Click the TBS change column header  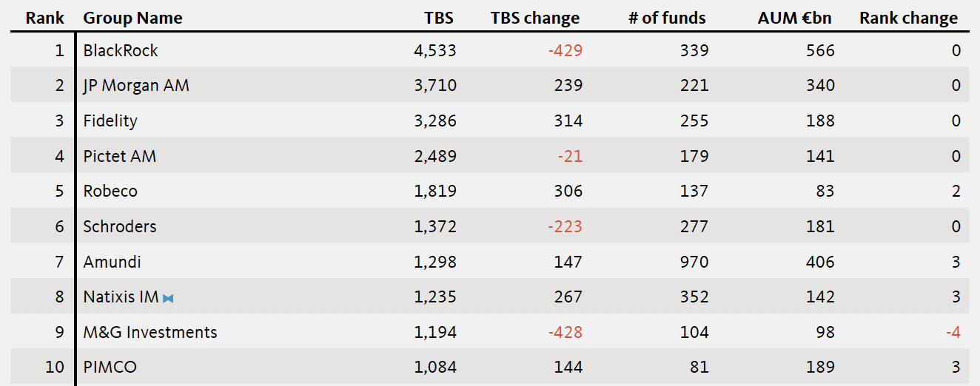(534, 18)
